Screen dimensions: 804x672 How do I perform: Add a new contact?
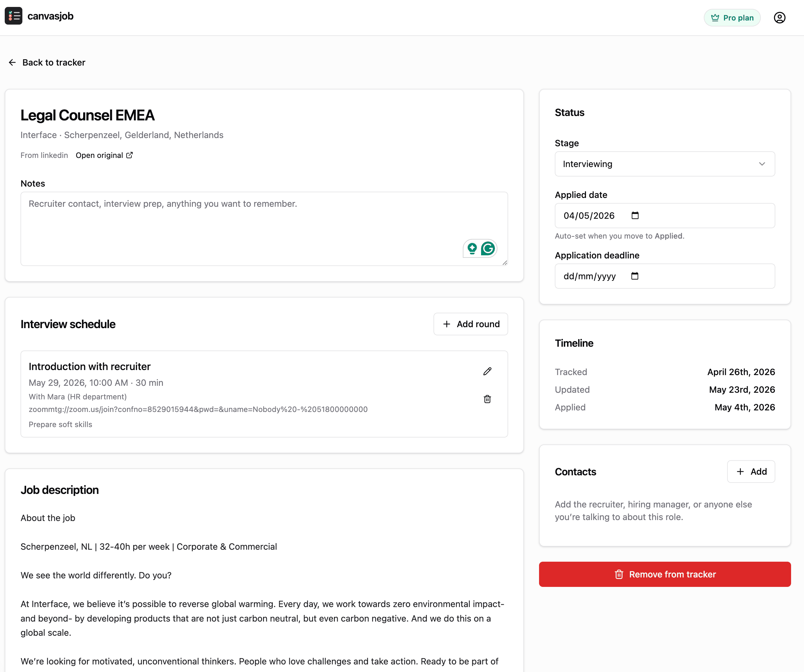pyautogui.click(x=751, y=472)
